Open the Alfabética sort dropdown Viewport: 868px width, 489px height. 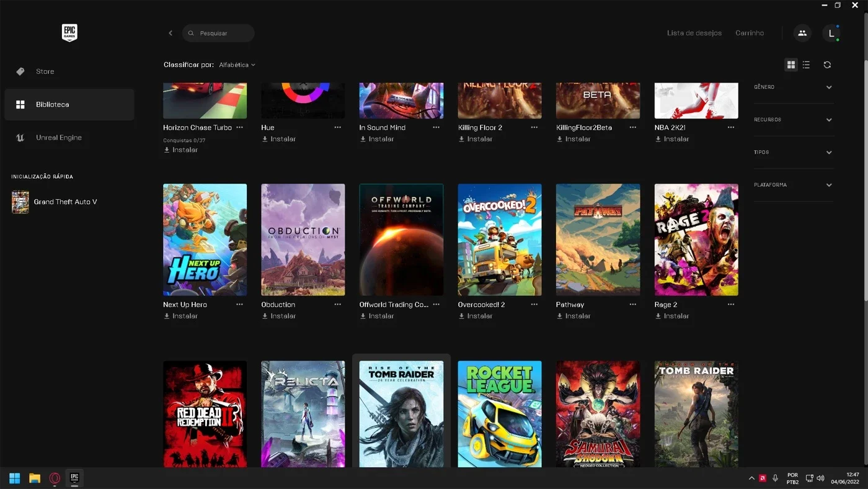coord(237,65)
